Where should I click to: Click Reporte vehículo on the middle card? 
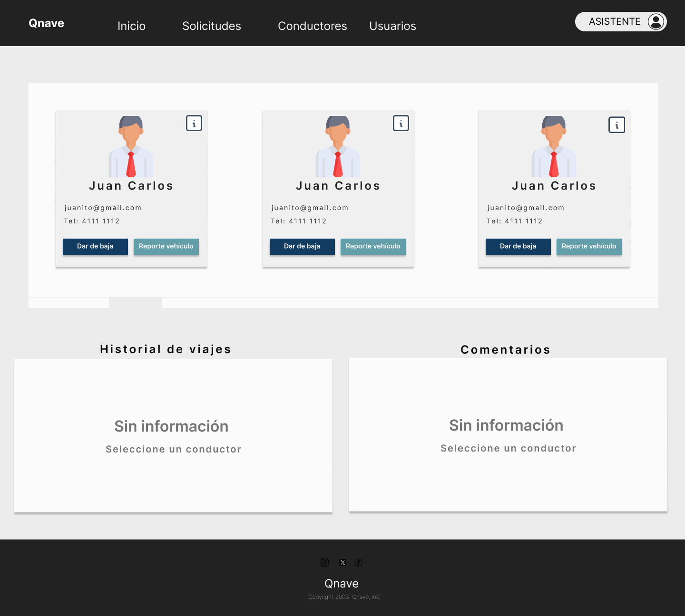coord(373,246)
